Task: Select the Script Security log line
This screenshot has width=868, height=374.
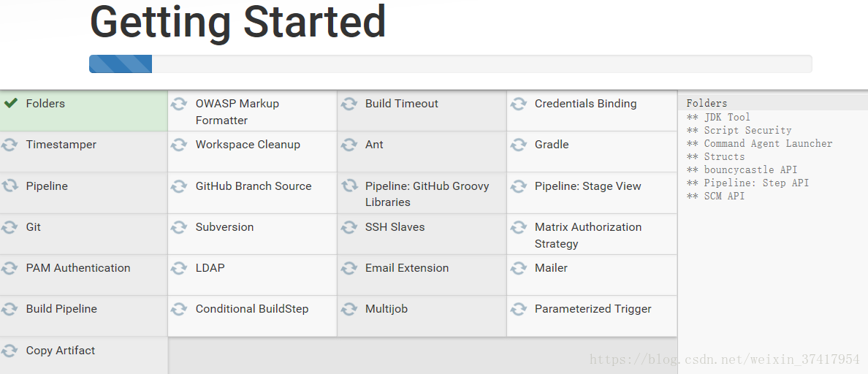Action: pos(739,130)
